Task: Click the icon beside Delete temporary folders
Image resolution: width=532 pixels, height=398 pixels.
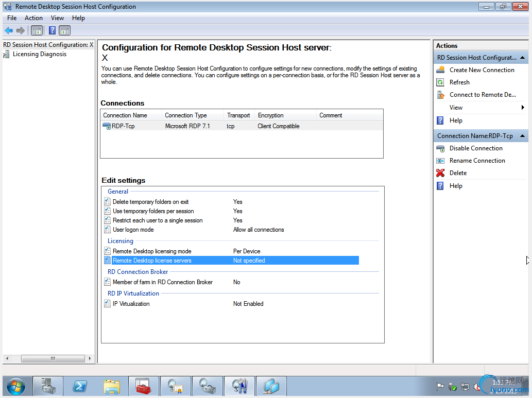Action: [x=107, y=201]
